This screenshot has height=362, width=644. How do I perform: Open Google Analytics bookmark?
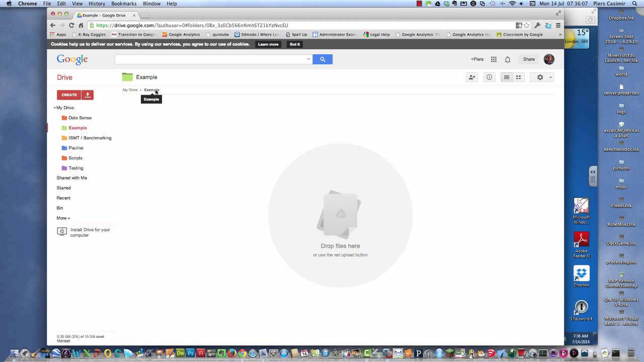click(181, 35)
